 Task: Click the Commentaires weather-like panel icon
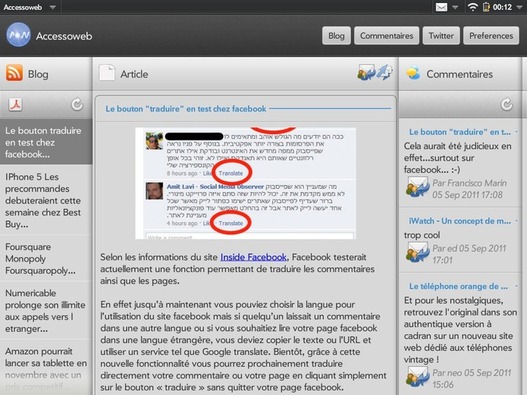(x=413, y=73)
